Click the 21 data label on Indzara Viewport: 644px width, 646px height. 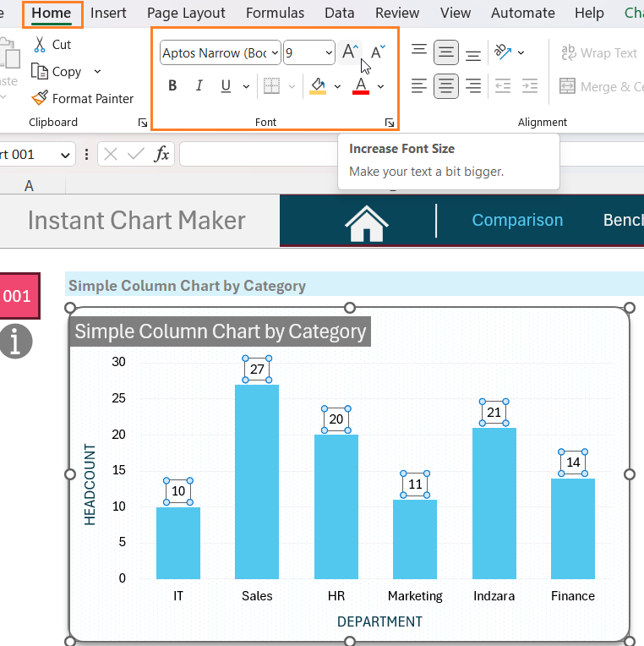point(494,413)
